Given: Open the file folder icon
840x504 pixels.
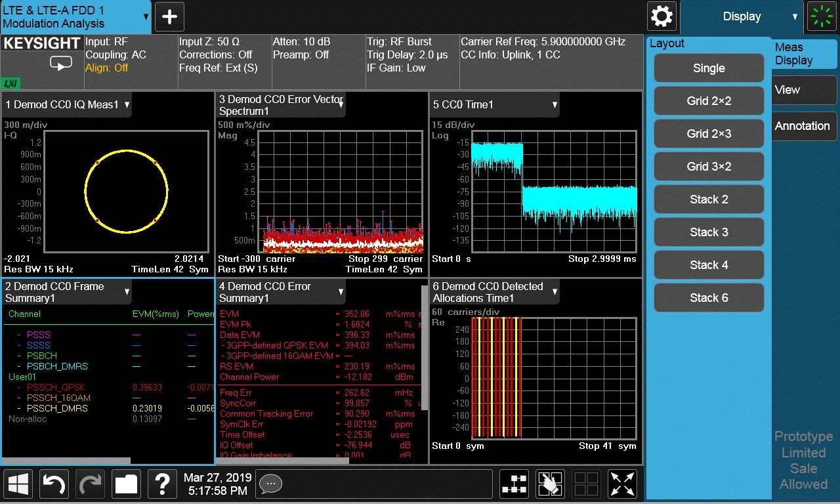Looking at the screenshot, I should pyautogui.click(x=126, y=484).
